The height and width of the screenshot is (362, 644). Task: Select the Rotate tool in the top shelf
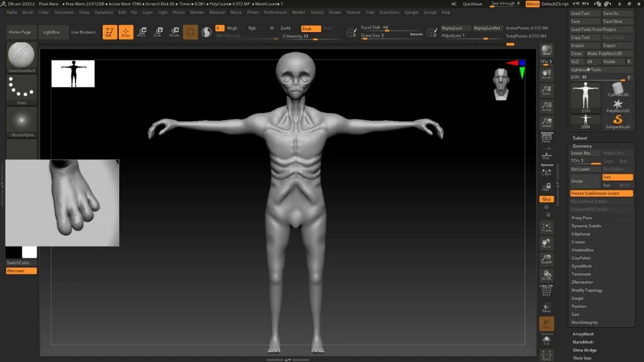[174, 31]
